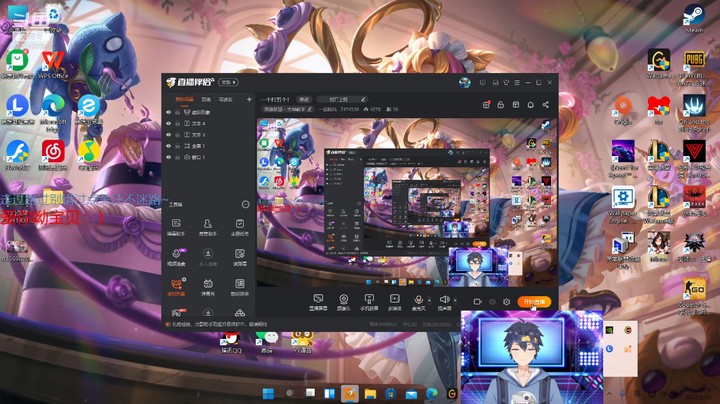
Task: Click padlock icon in the top toolbar
Action: pos(501,105)
